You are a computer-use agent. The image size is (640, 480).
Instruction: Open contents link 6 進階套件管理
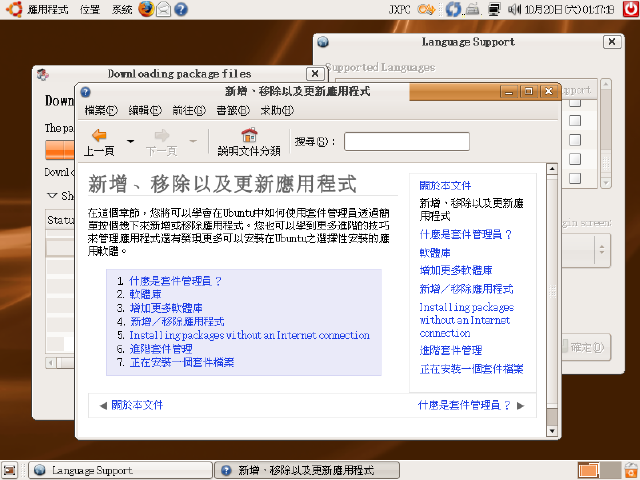pos(161,349)
